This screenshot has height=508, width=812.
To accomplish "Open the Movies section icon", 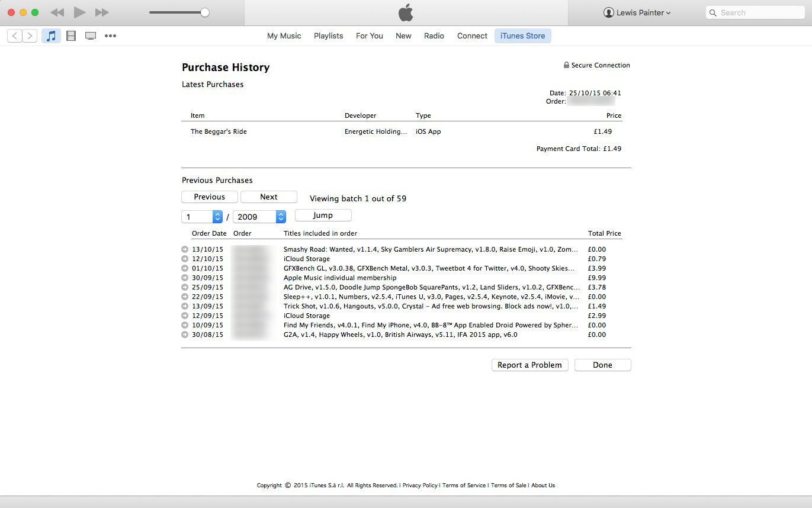I will [70, 36].
